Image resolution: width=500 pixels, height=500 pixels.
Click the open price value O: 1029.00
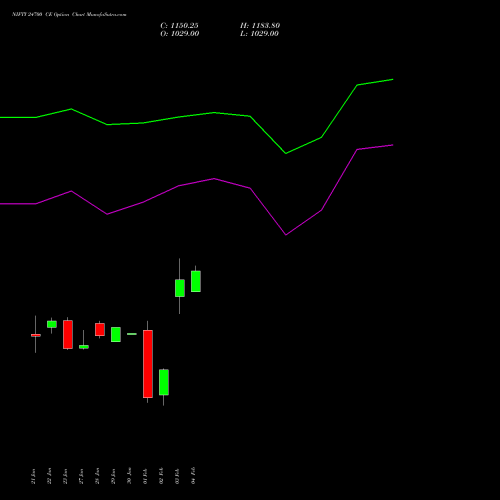(180, 34)
